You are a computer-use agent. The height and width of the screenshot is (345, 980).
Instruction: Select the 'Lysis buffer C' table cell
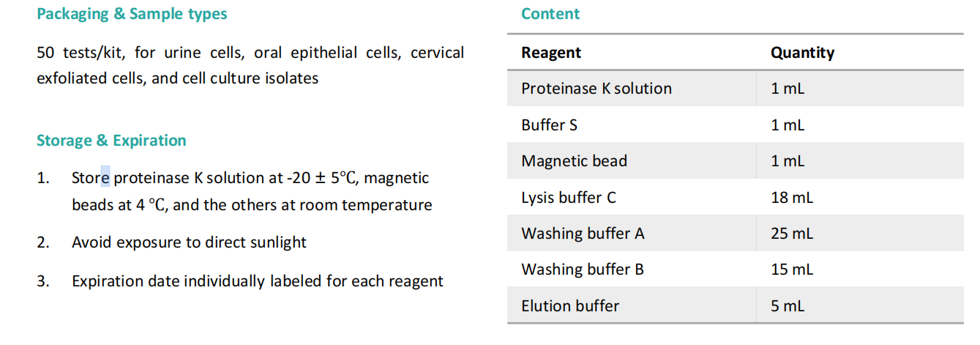(x=569, y=198)
